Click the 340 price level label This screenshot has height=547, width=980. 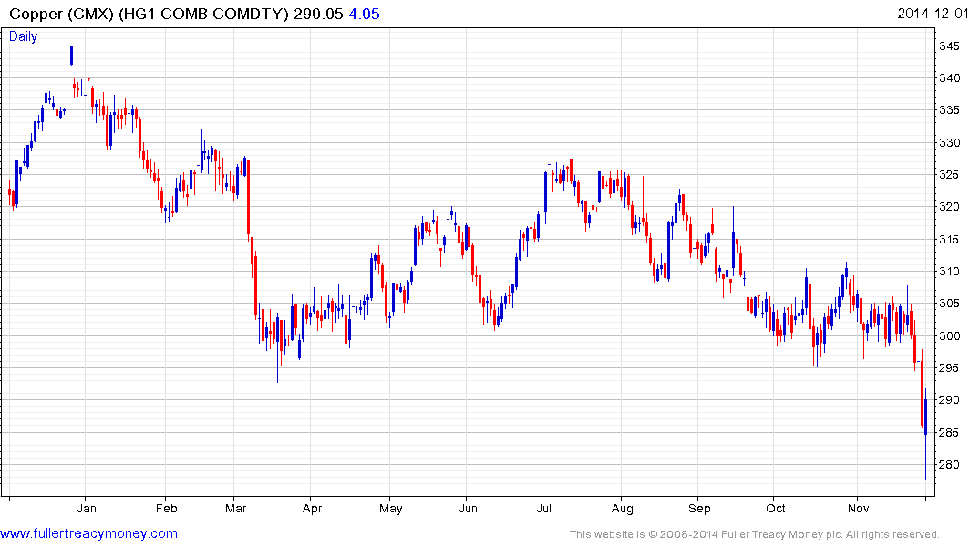tap(949, 78)
